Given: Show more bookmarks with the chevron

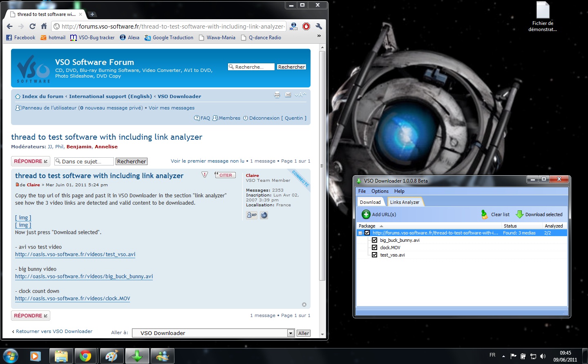Looking at the screenshot, I should tap(319, 36).
